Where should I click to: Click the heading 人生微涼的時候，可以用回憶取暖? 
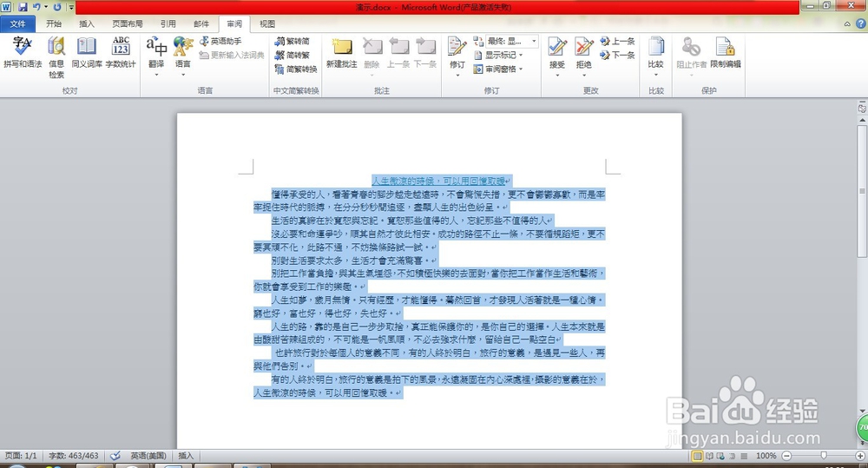click(441, 181)
